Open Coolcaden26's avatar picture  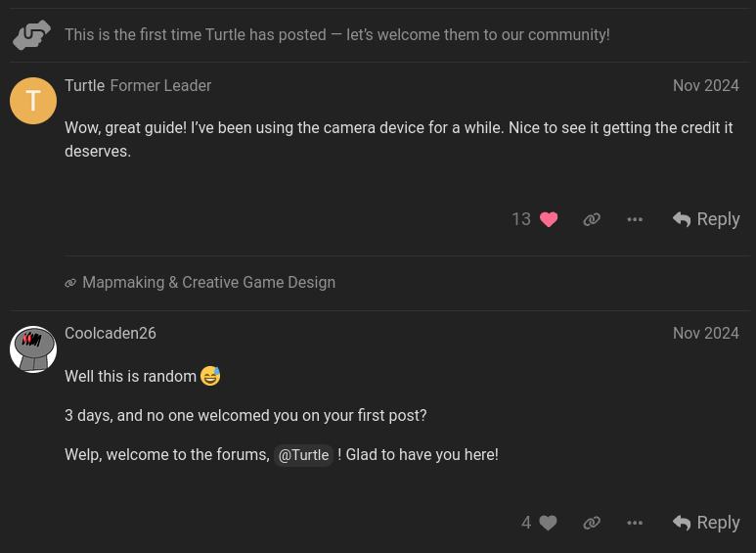point(33,349)
